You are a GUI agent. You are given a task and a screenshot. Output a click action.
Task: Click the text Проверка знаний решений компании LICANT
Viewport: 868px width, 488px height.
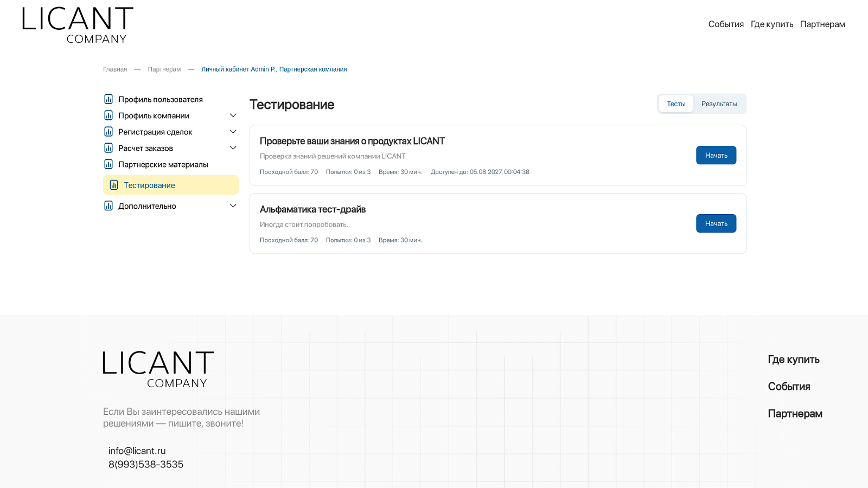click(333, 156)
